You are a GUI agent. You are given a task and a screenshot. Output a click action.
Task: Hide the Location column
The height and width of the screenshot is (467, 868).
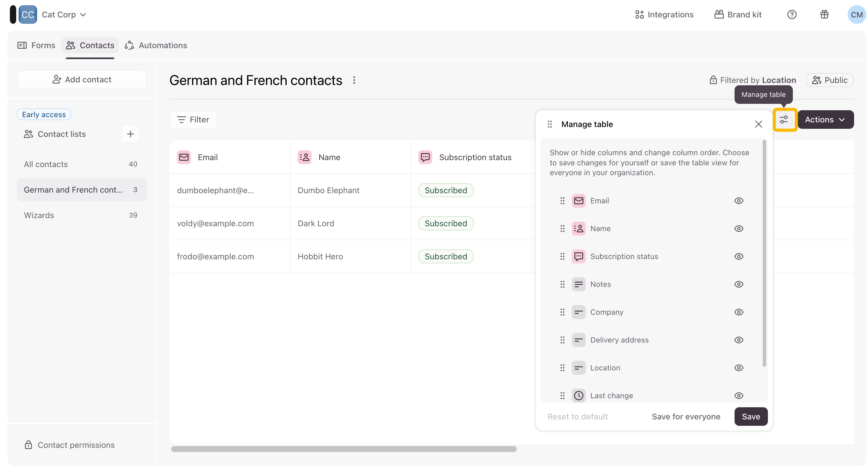738,368
